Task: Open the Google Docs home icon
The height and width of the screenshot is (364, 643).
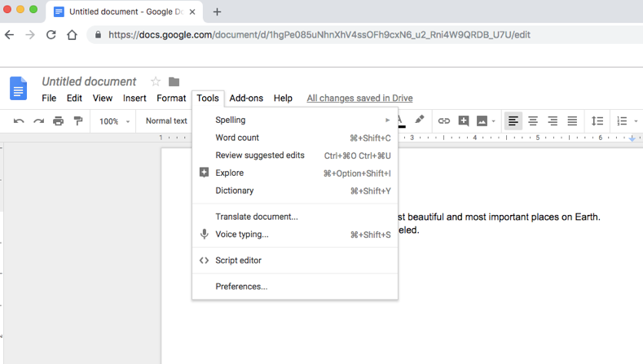Action: (18, 88)
